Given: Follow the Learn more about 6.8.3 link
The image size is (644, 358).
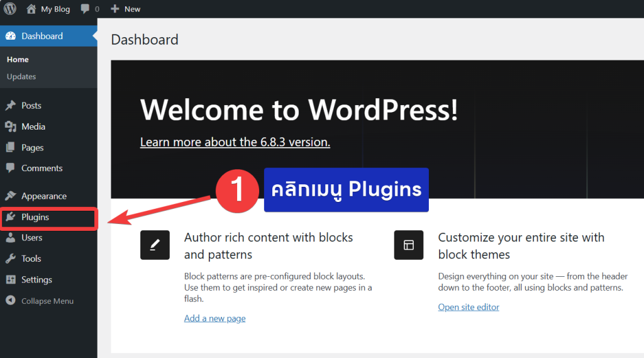Looking at the screenshot, I should tap(235, 142).
